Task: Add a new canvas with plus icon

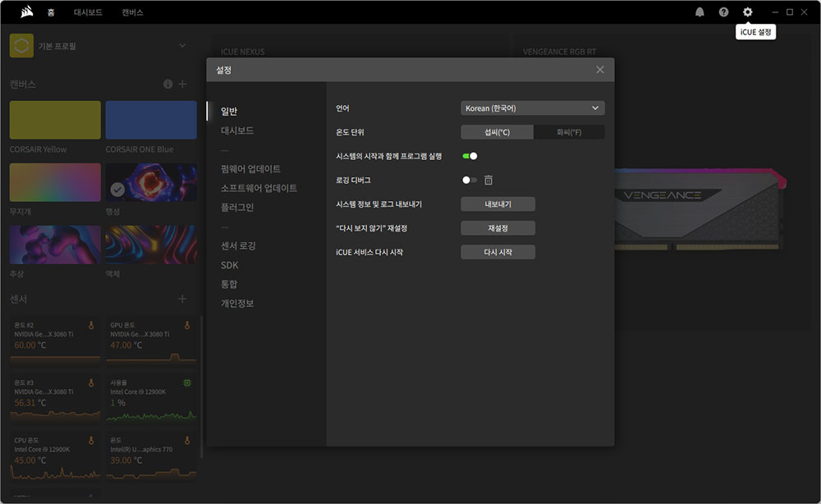Action: click(182, 84)
